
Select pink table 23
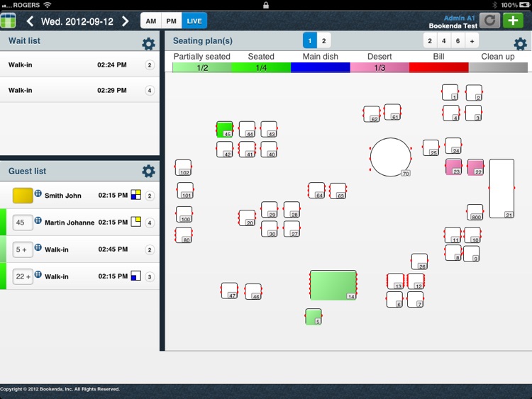click(454, 167)
